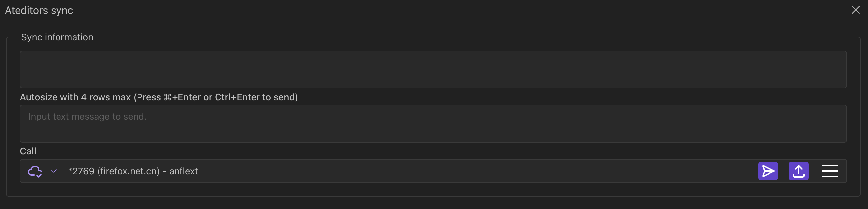Screen dimensions: 868x209
Task: Click the 'anflext' text in the Call field
Action: (x=183, y=171)
